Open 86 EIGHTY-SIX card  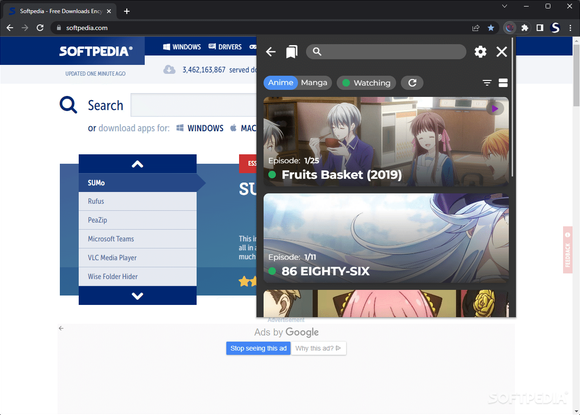(386, 238)
